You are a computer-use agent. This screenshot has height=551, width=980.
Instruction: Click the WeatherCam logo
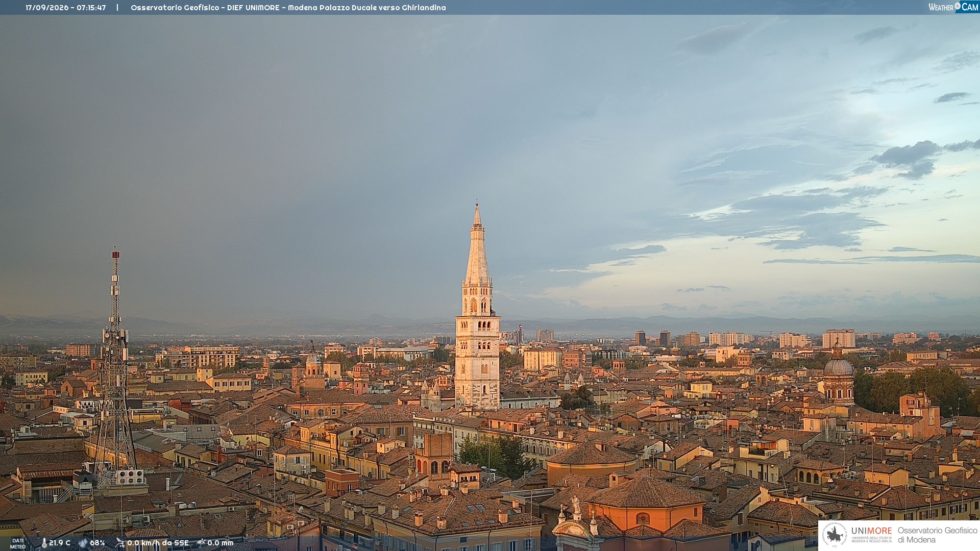click(953, 7)
